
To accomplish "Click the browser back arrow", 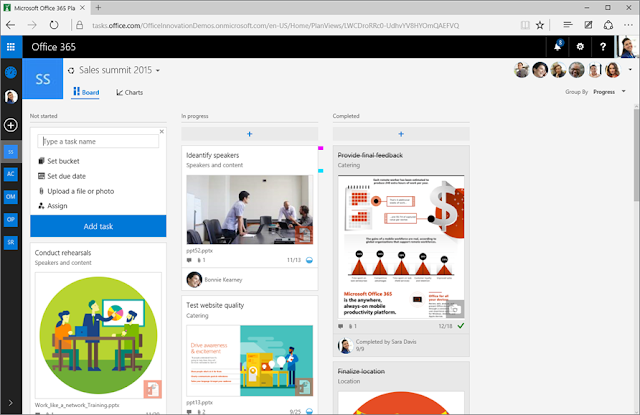I will [11, 25].
